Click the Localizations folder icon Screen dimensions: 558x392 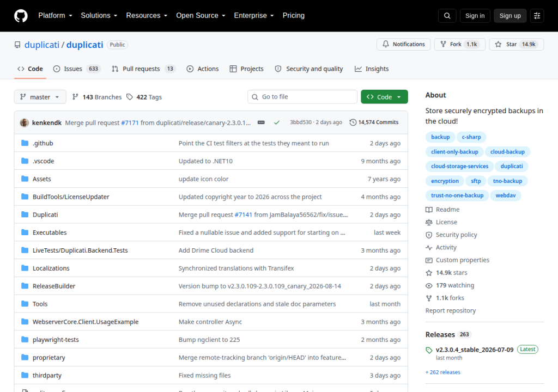click(25, 268)
